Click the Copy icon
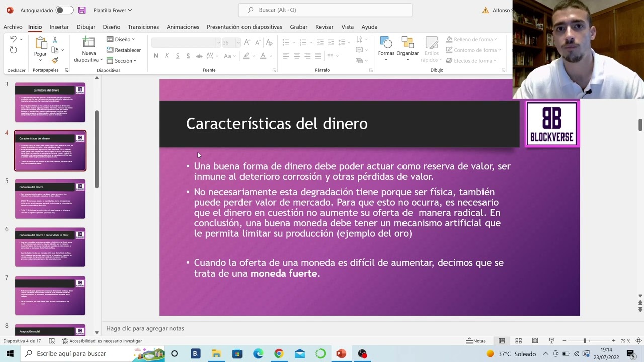644x362 pixels. [x=55, y=50]
